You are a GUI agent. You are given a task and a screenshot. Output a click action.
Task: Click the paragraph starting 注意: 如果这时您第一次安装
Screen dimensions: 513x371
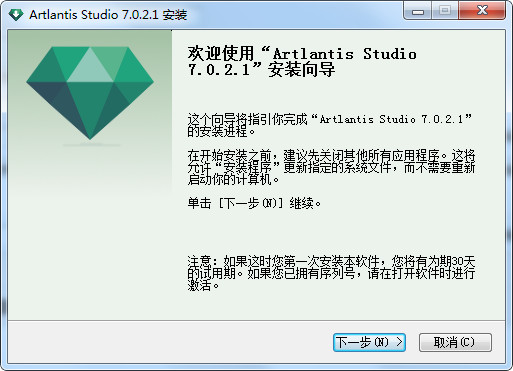coord(331,273)
